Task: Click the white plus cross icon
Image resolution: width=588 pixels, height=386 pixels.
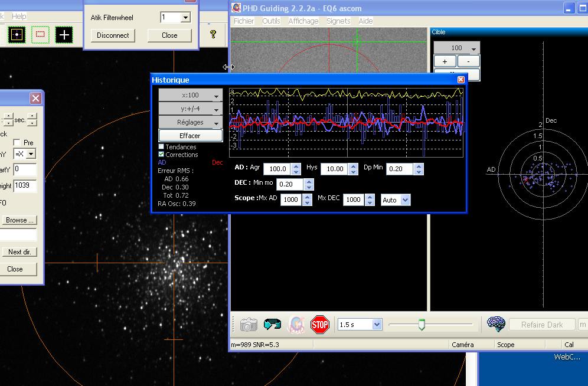Action: pyautogui.click(x=64, y=35)
